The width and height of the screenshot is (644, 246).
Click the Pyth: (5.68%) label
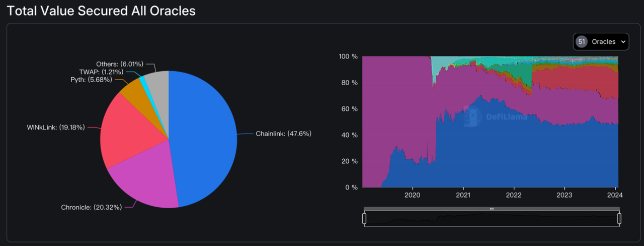click(90, 80)
